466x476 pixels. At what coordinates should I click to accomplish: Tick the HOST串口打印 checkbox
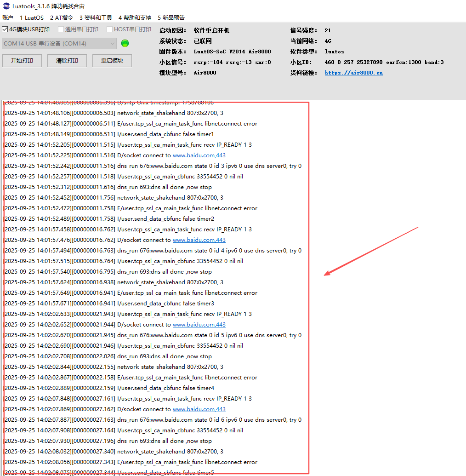coord(109,29)
